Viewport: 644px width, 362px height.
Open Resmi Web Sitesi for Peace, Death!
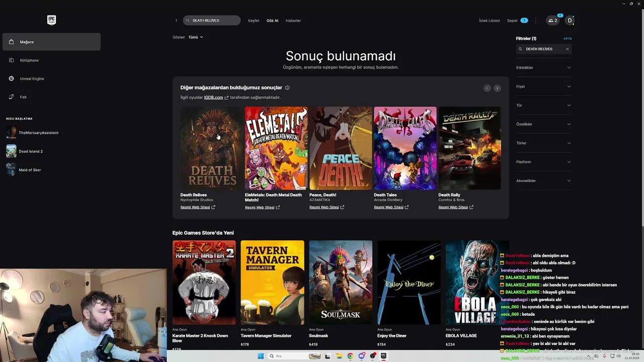(327, 207)
